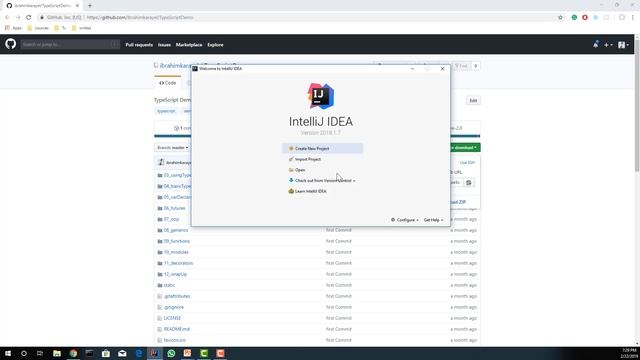Focus the GitHub search field
The image size is (640, 360).
(70, 44)
